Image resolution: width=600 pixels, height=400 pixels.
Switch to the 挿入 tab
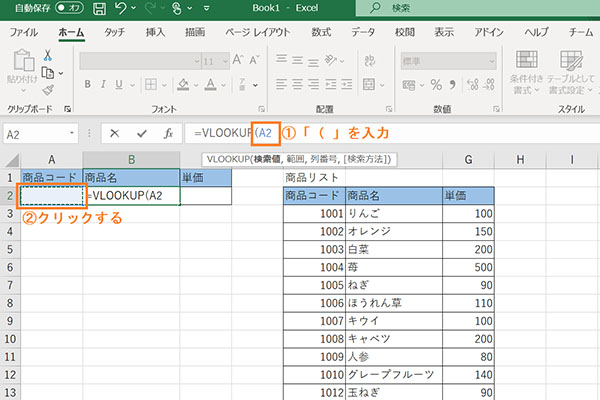[155, 32]
